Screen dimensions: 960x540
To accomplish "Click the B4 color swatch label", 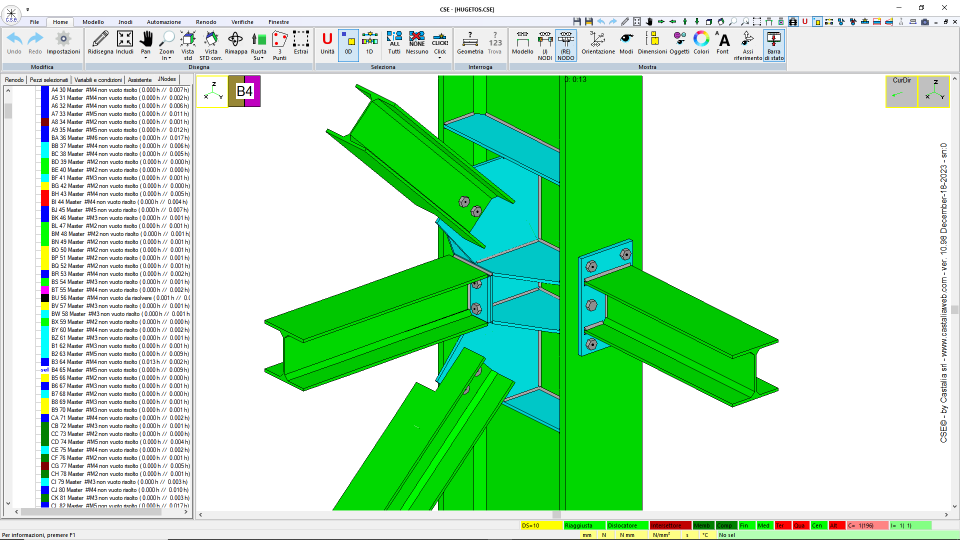I will pos(244,91).
